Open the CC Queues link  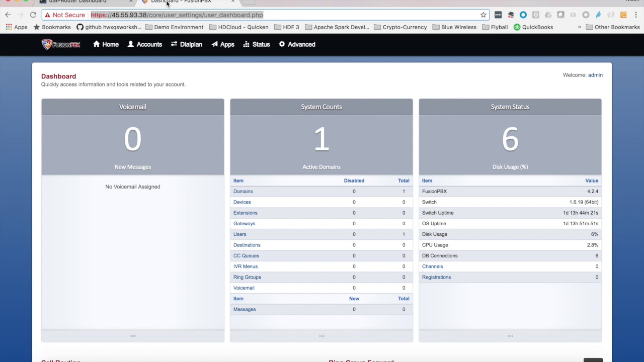[x=246, y=256]
